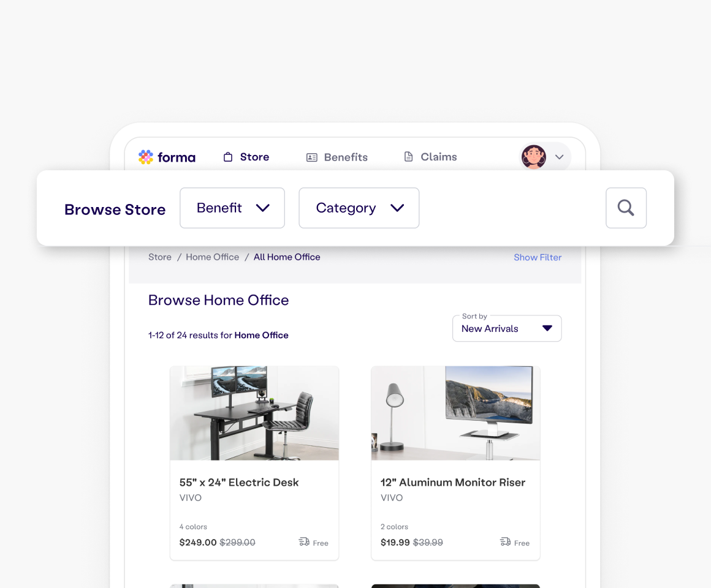Viewport: 711px width, 588px height.
Task: Click delivery truck icon on Electric Desk card
Action: (304, 541)
